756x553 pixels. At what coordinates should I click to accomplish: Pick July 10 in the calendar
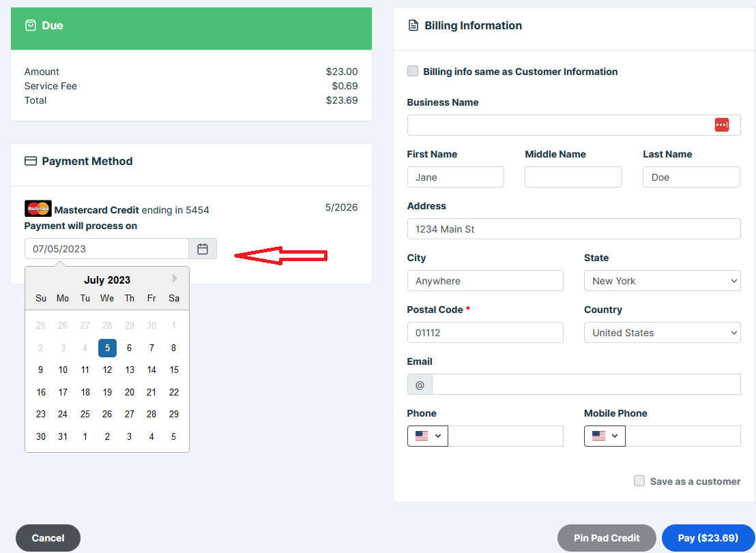tap(63, 370)
